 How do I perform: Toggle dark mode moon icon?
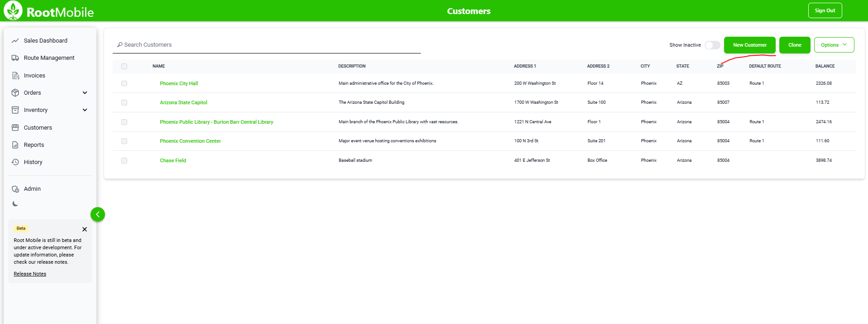coord(15,204)
